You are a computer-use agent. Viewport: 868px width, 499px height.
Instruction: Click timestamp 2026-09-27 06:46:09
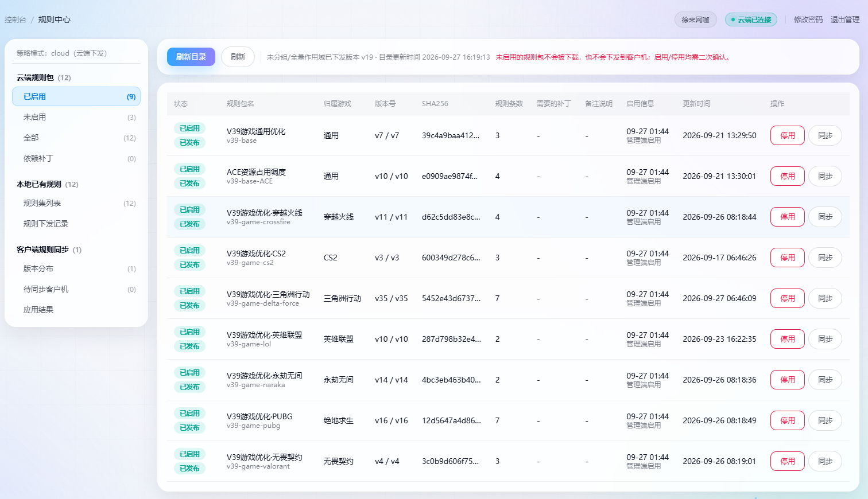click(719, 298)
